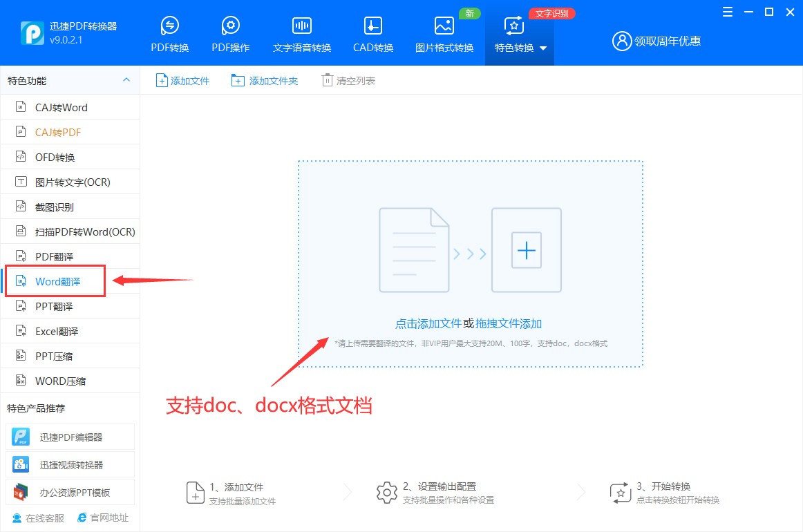Open 迅捷PDF编辑器 recommended product
The width and height of the screenshot is (803, 532).
pyautogui.click(x=70, y=437)
